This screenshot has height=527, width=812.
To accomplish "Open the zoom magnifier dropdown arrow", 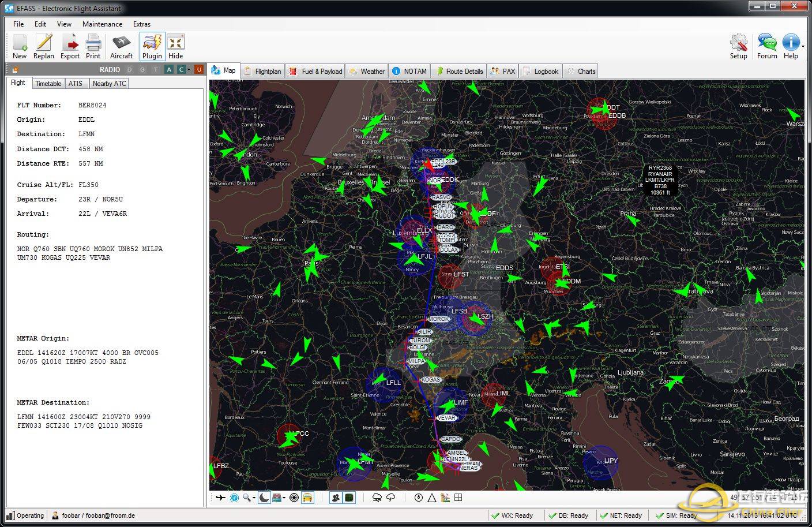I will (254, 498).
